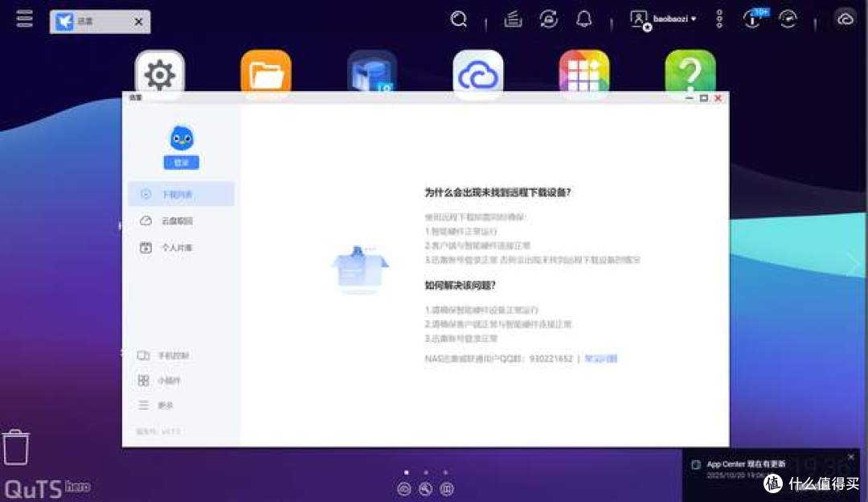Click heading 如何解决该问题?
868x502 pixels.
pos(460,286)
